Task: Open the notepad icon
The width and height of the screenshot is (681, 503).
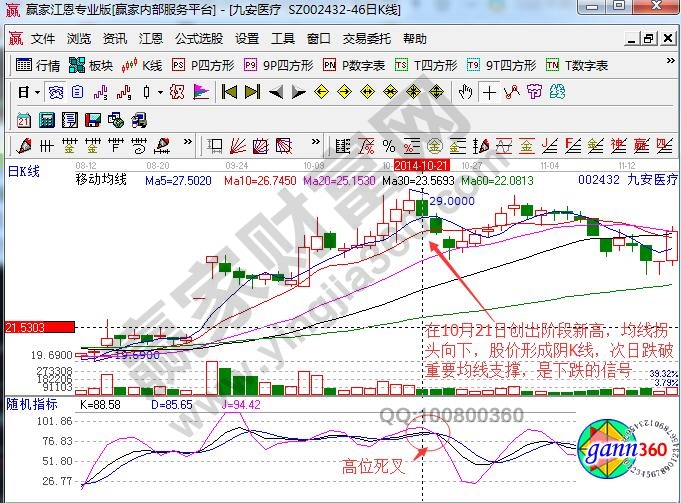Action: click(69, 120)
